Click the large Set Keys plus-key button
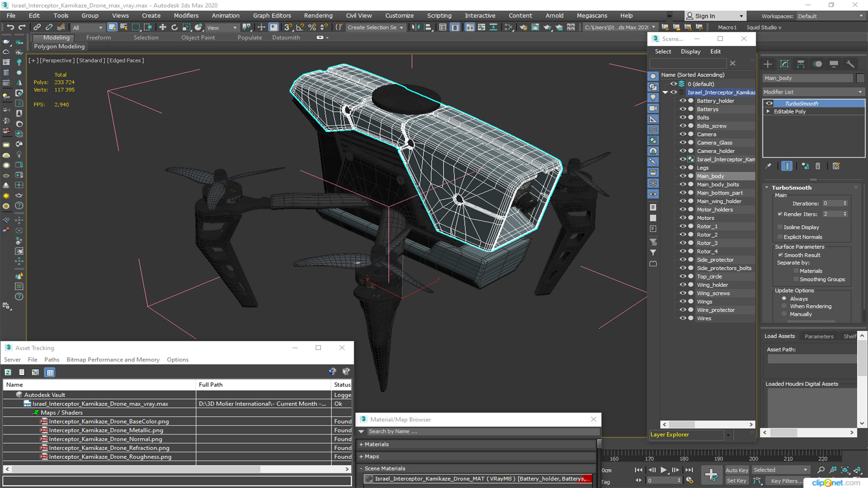The width and height of the screenshot is (868, 488). [x=711, y=475]
